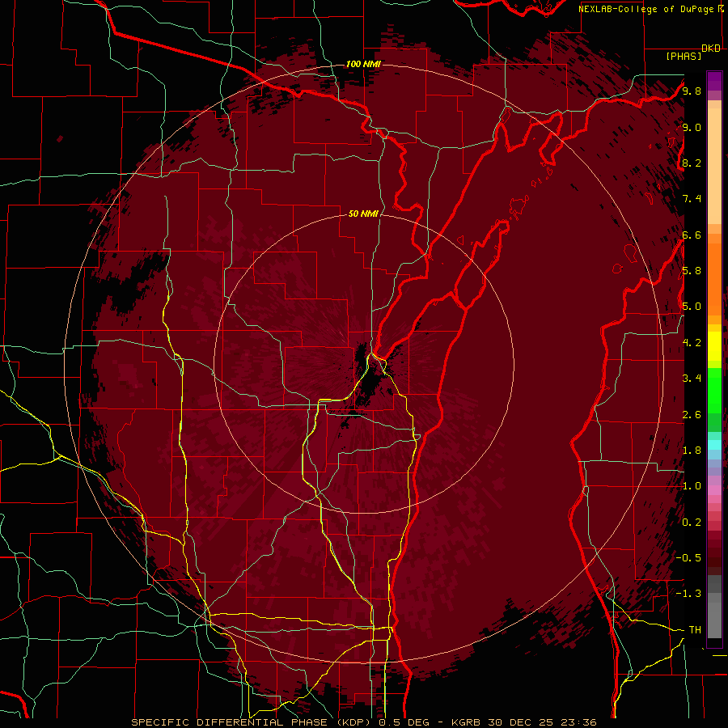Select the -1.3 color scale value
The image size is (728, 728).
688,594
